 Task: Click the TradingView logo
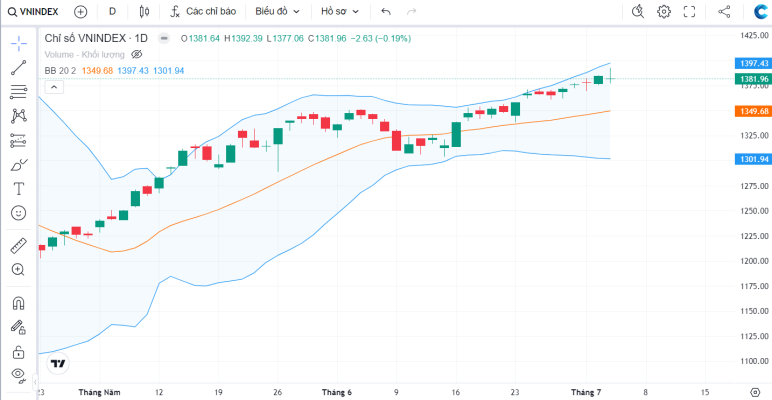(58, 364)
